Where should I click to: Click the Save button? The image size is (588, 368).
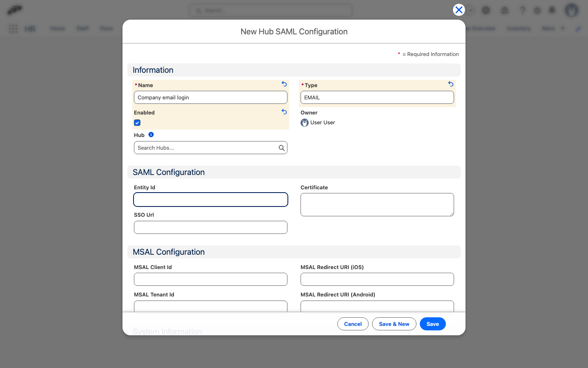(433, 324)
